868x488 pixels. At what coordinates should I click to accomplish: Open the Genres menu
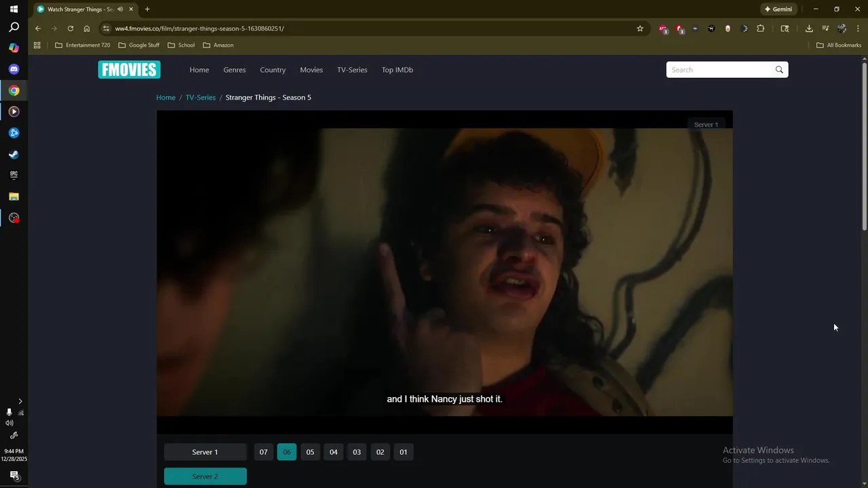pos(235,70)
